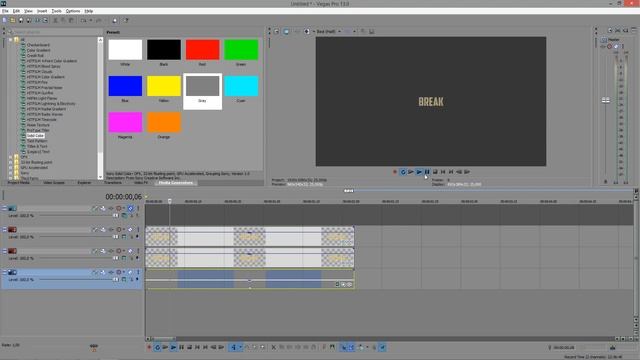Select Credit Roll generator
This screenshot has width=640, height=360.
coord(35,56)
